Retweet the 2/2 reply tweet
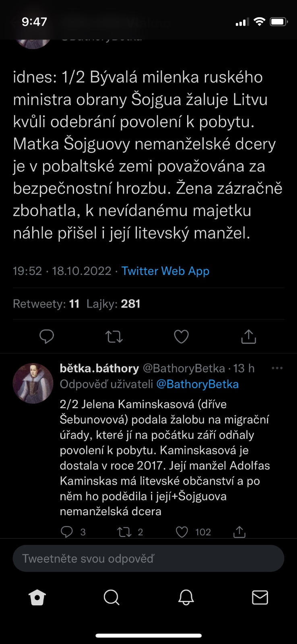Screen dimensions: 297x644 (124, 532)
